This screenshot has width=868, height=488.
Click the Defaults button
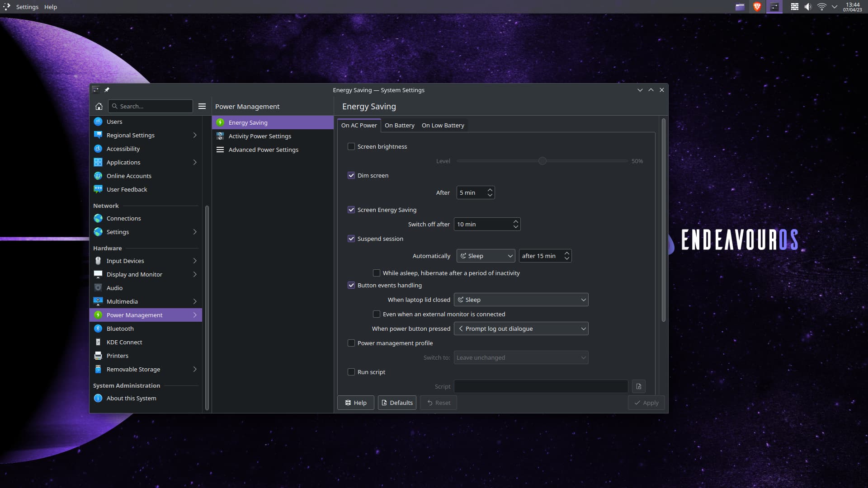pos(397,403)
